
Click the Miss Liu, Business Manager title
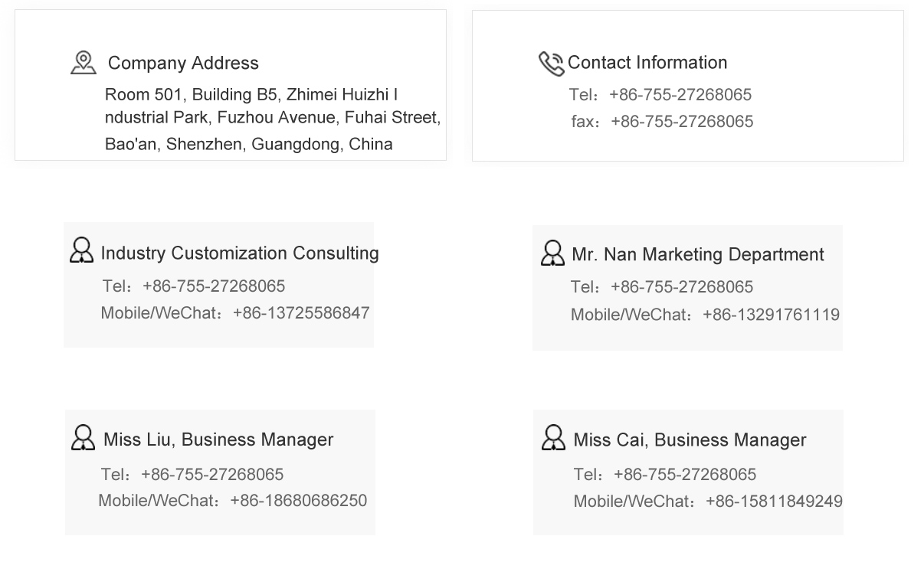click(x=218, y=440)
